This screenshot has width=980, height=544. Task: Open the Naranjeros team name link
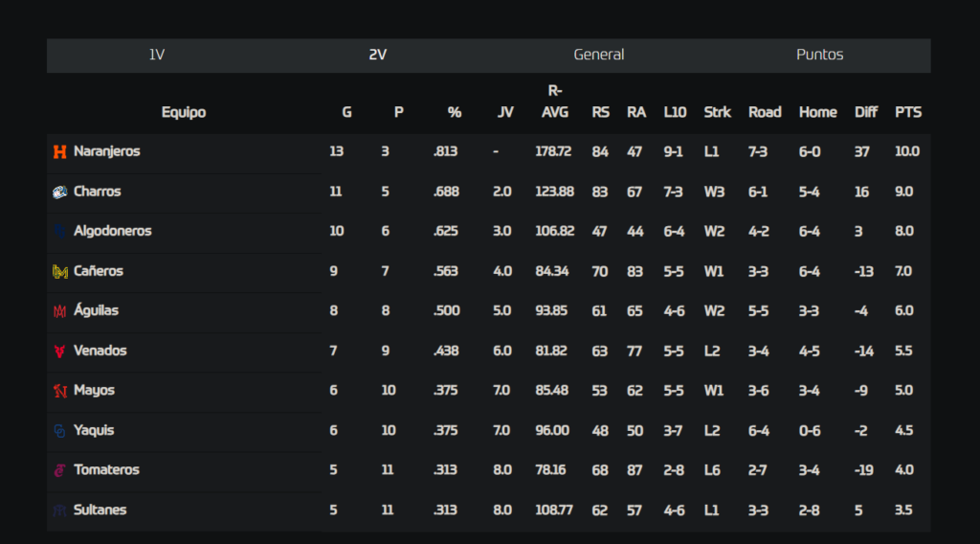[x=107, y=151]
